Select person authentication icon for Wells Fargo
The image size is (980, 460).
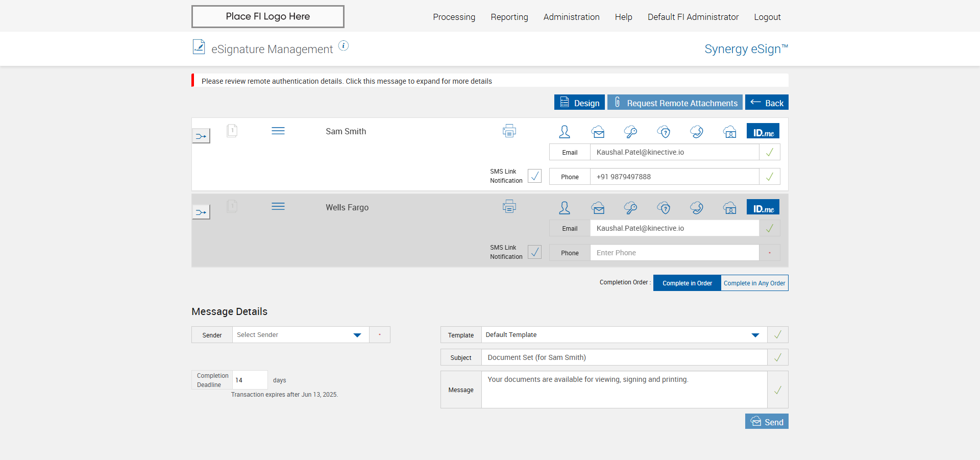(x=565, y=208)
